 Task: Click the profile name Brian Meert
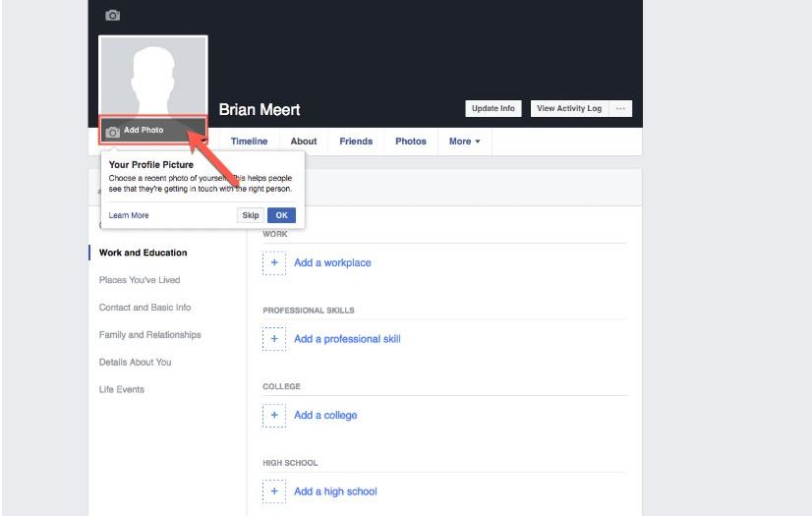[x=260, y=110]
